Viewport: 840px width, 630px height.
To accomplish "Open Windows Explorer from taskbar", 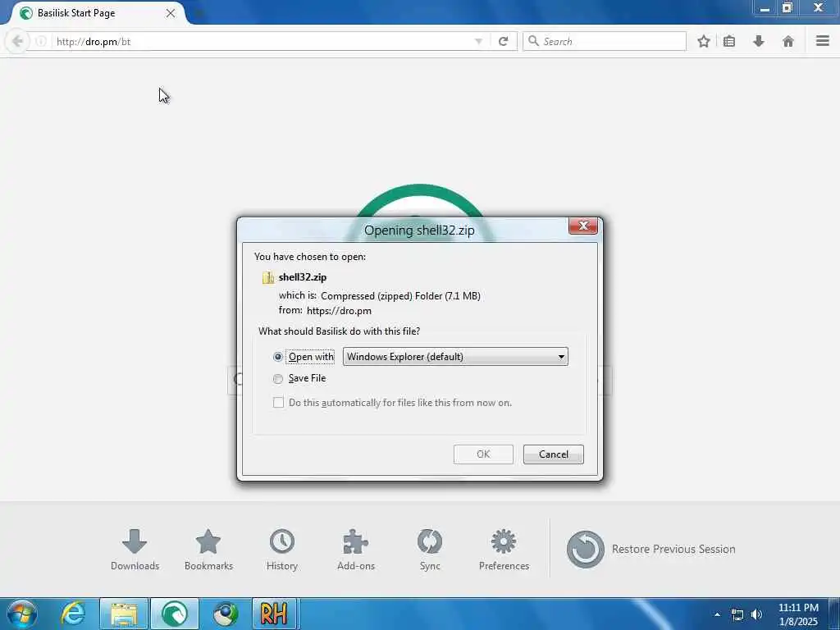I will (x=124, y=614).
